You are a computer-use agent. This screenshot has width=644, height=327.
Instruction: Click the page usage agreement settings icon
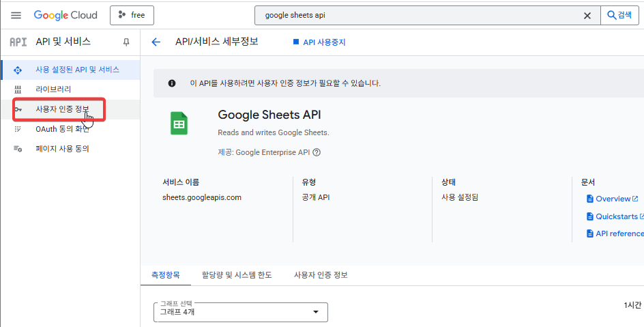click(18, 149)
